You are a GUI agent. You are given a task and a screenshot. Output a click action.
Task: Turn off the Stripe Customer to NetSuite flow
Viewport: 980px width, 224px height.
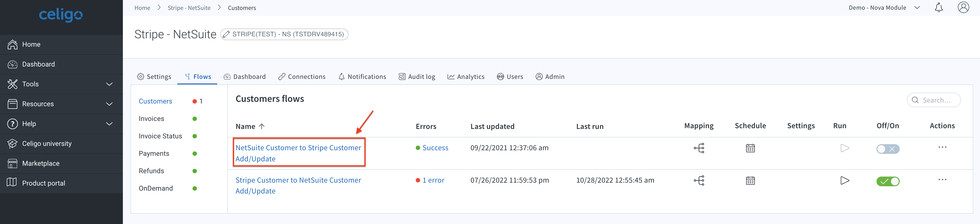(888, 181)
